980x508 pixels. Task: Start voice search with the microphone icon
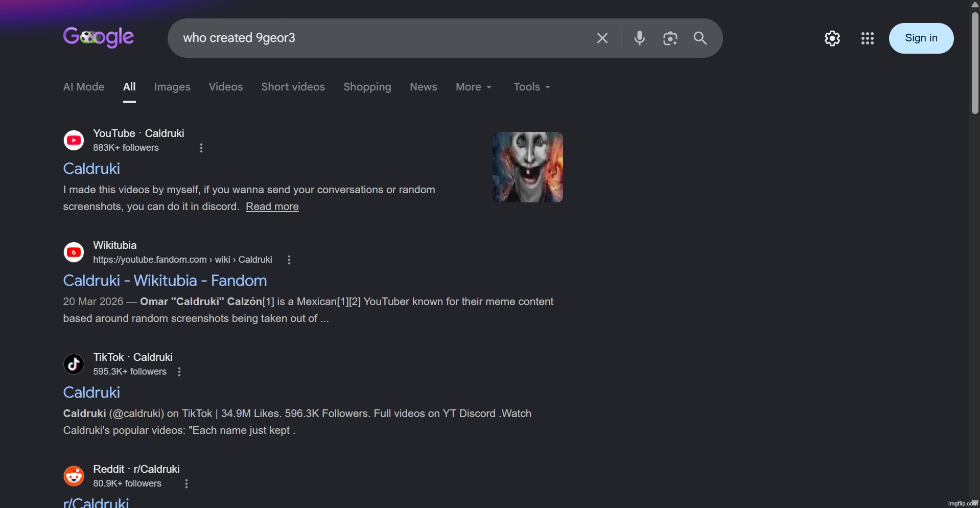(640, 38)
